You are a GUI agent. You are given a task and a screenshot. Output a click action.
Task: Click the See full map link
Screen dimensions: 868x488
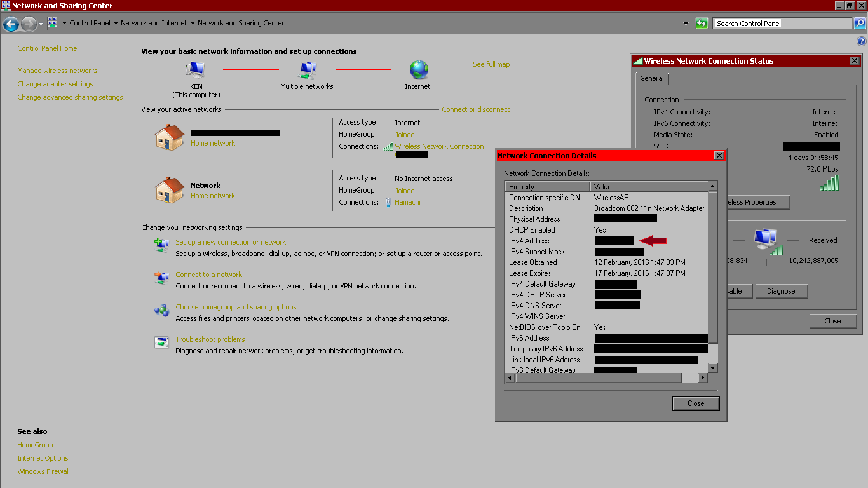[491, 64]
